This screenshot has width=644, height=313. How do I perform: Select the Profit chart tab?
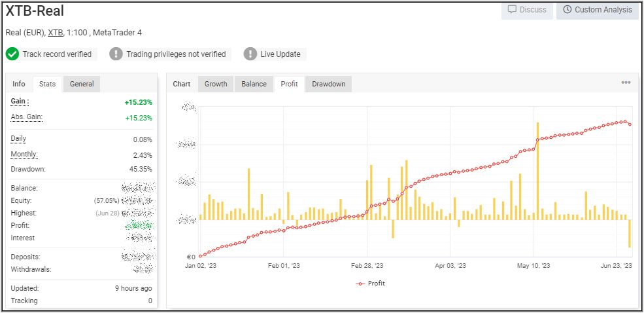pyautogui.click(x=289, y=84)
